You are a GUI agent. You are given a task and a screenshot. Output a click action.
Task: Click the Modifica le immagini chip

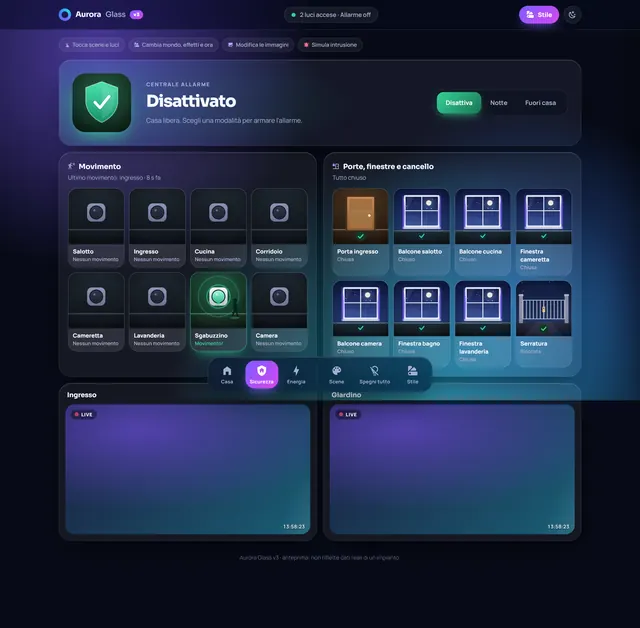click(x=258, y=45)
